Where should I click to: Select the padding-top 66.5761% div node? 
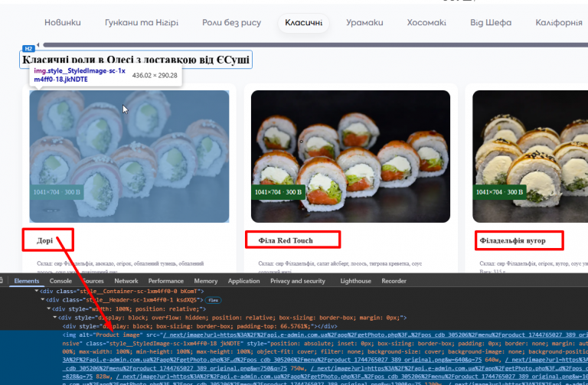point(200,326)
